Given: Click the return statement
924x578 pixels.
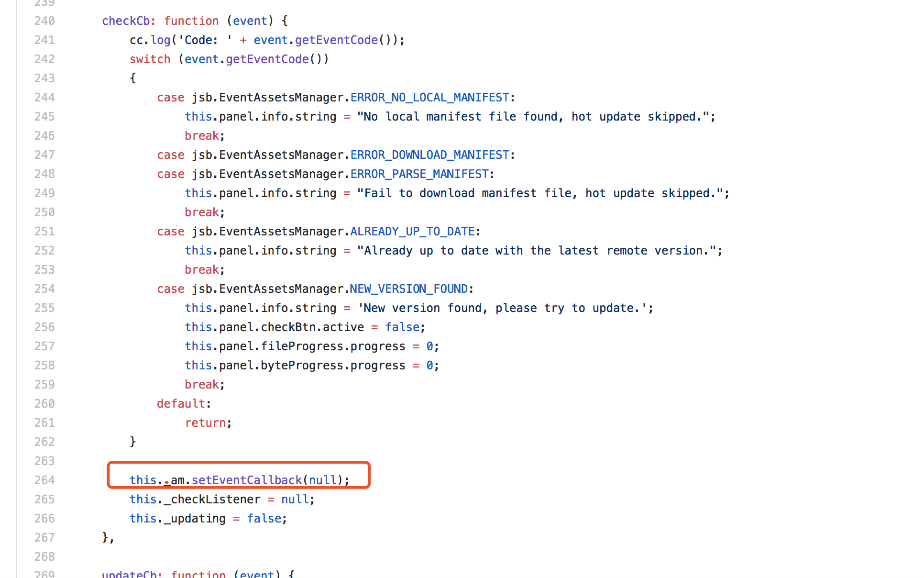Looking at the screenshot, I should click(205, 423).
